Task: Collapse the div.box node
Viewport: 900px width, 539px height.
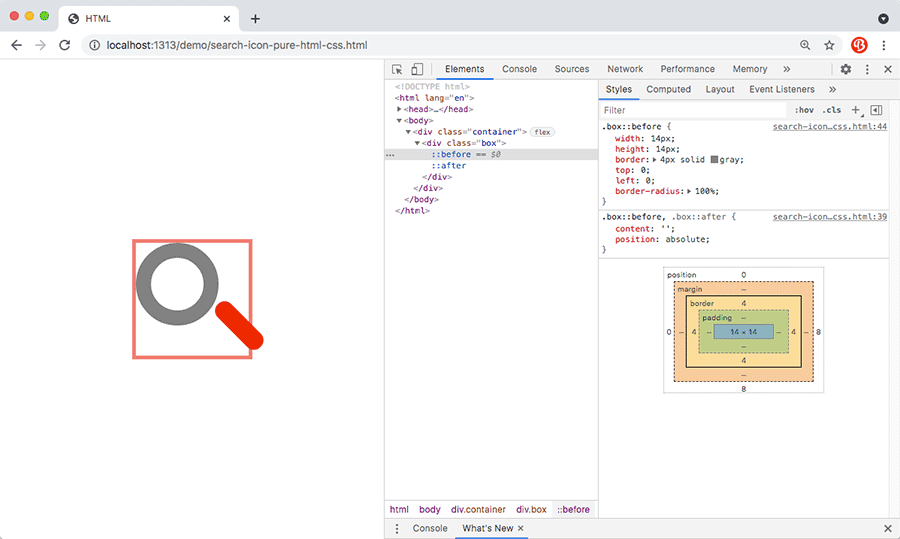Action: pos(417,143)
